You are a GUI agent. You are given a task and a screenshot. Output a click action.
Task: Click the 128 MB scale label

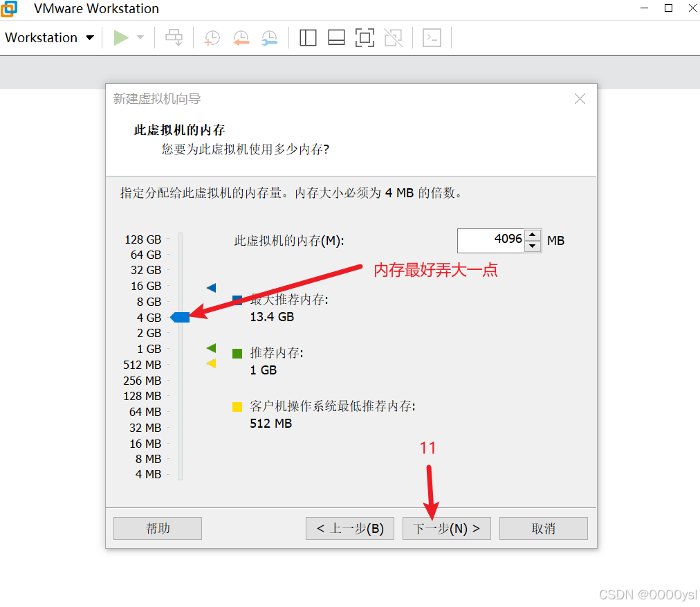(x=142, y=396)
